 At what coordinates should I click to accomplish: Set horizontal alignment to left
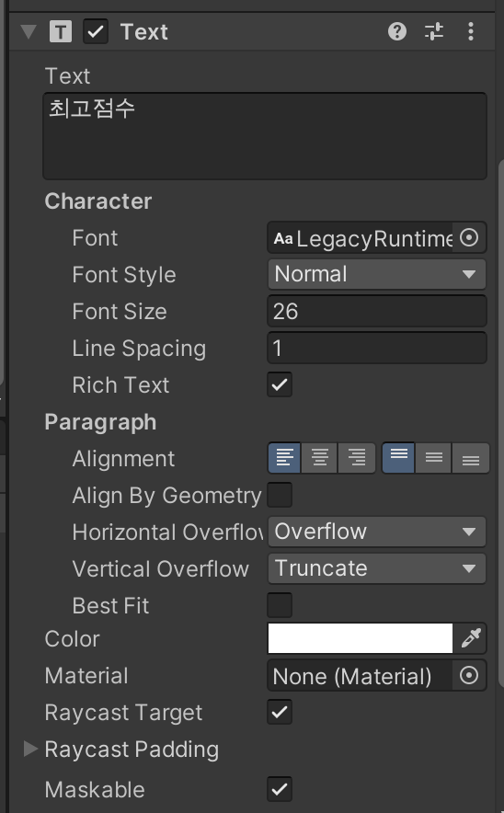[284, 458]
